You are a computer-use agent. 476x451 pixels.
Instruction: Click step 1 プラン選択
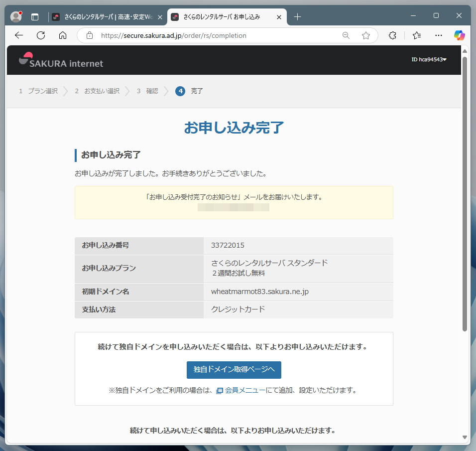click(38, 91)
